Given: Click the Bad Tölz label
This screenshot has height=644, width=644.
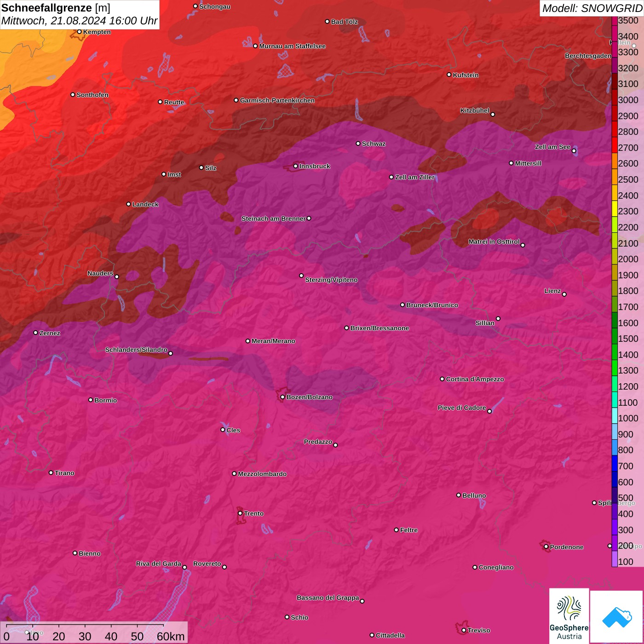Looking at the screenshot, I should click(344, 22).
